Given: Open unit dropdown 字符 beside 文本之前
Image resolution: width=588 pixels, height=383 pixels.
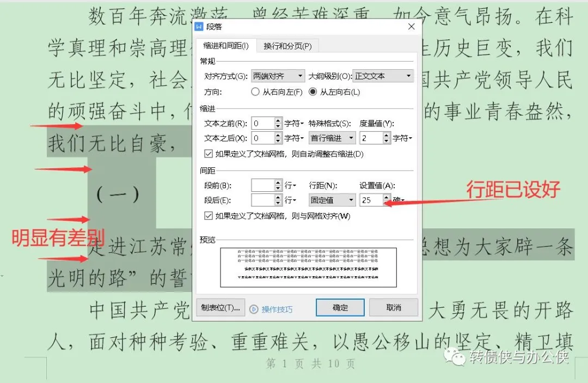Looking at the screenshot, I should coord(293,124).
